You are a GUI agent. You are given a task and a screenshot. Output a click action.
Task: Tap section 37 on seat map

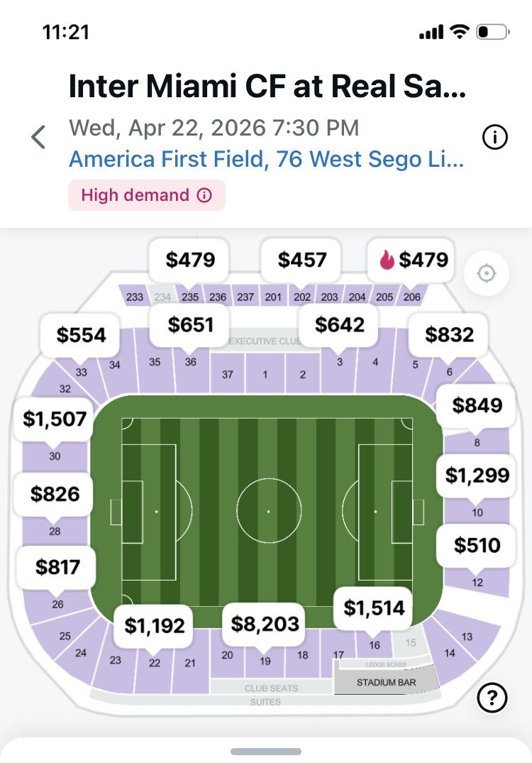227,374
